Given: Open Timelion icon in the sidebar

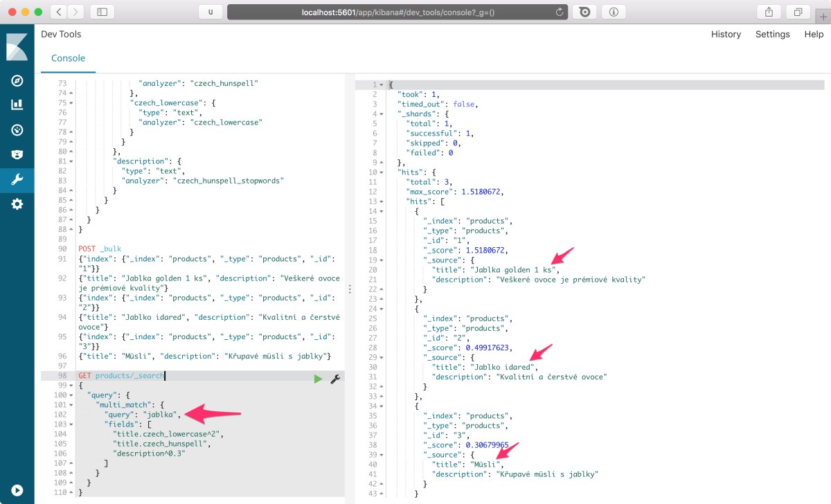Looking at the screenshot, I should (17, 155).
